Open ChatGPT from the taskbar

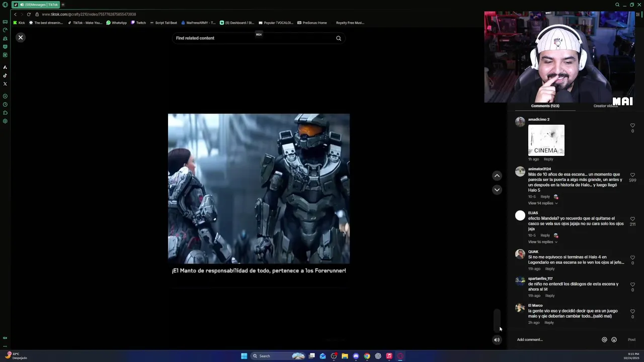378,356
